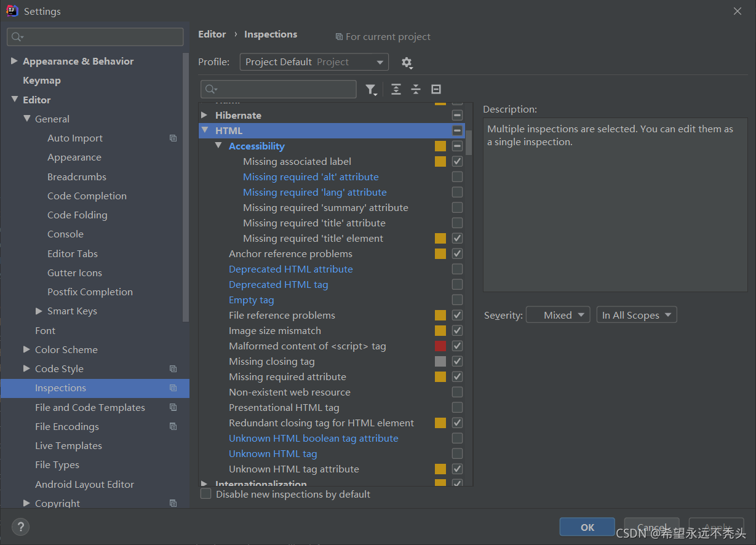Open Code Completion settings
The height and width of the screenshot is (545, 756).
pos(87,196)
